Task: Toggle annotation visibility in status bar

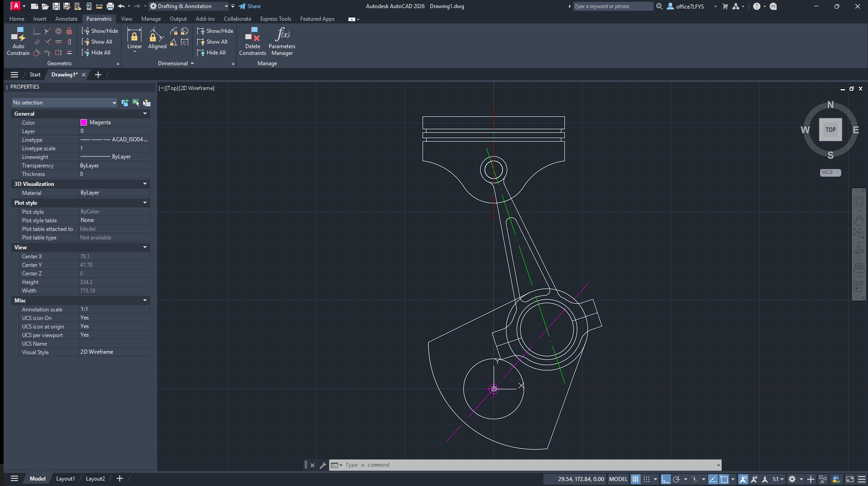Action: 743,479
